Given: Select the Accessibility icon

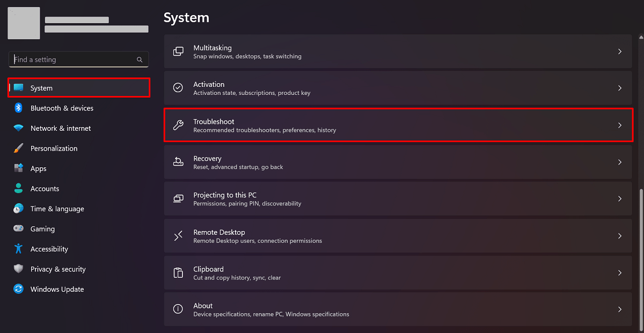Looking at the screenshot, I should [18, 249].
